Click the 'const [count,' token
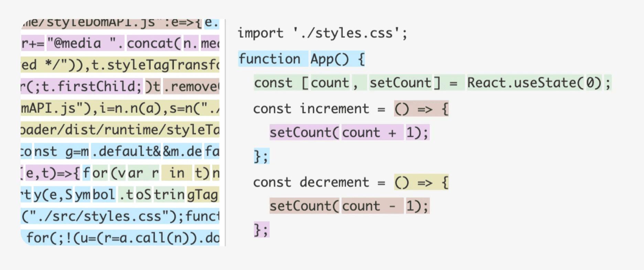644x270 pixels. [306, 83]
